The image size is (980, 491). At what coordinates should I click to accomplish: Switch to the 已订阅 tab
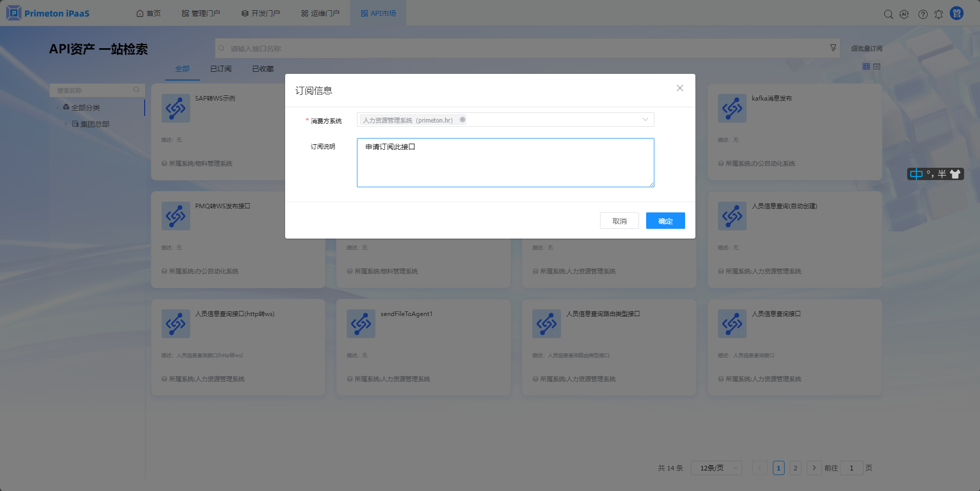click(x=221, y=69)
